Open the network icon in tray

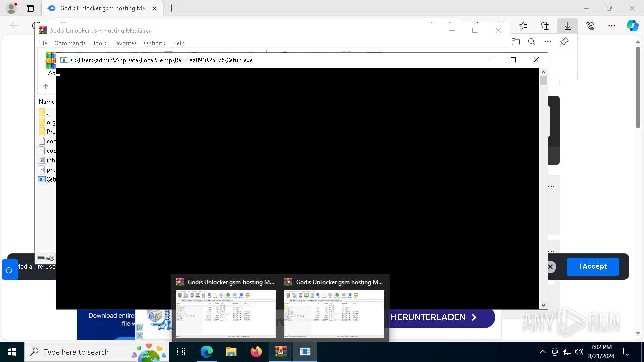[567, 352]
